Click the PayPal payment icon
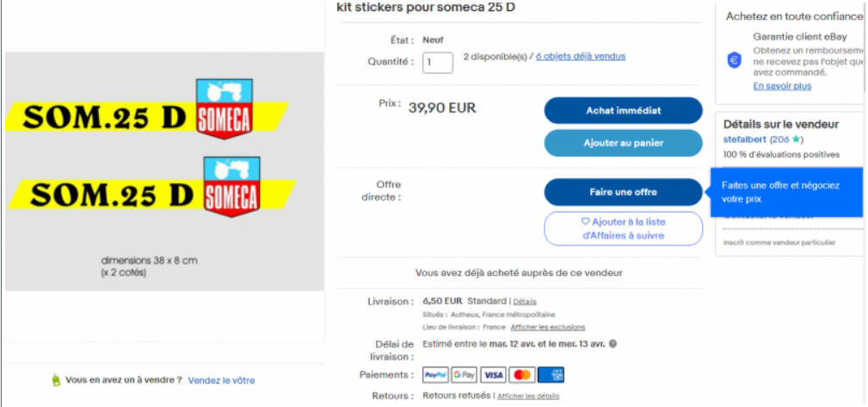Viewport: 868px width, 407px height. click(435, 375)
